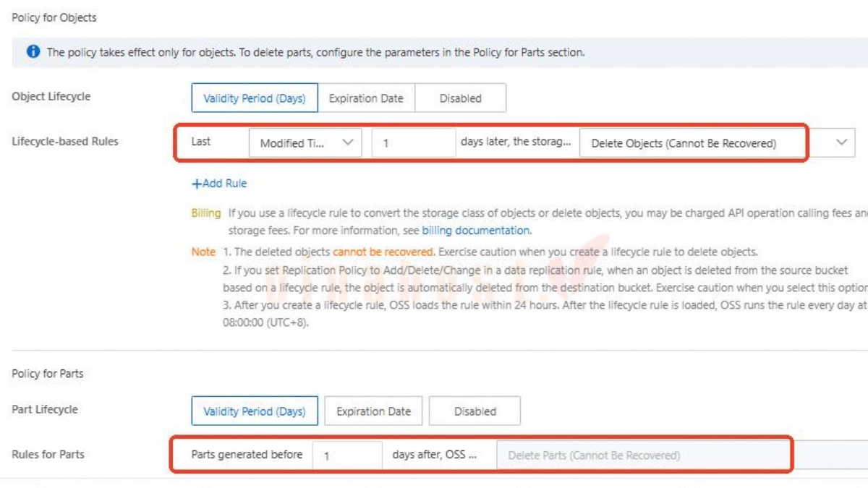Click the 'Parts generated before' text
868x488 pixels.
point(247,455)
